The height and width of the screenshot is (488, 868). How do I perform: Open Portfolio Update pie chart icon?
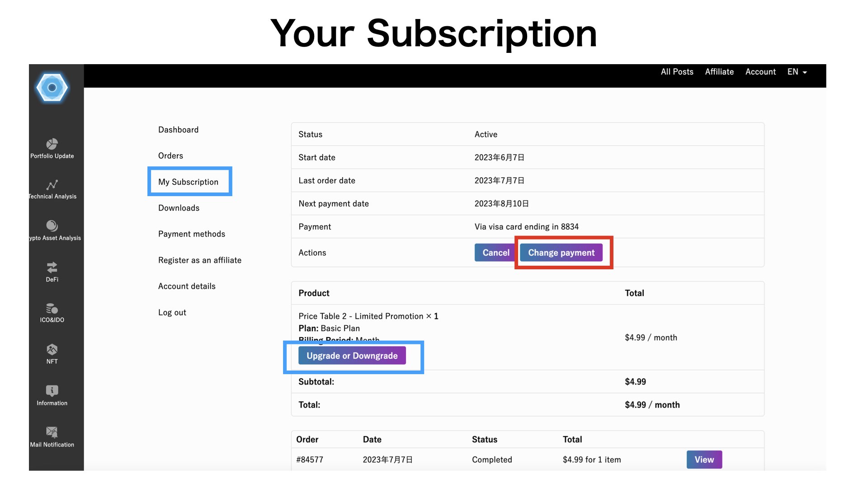pyautogui.click(x=52, y=144)
